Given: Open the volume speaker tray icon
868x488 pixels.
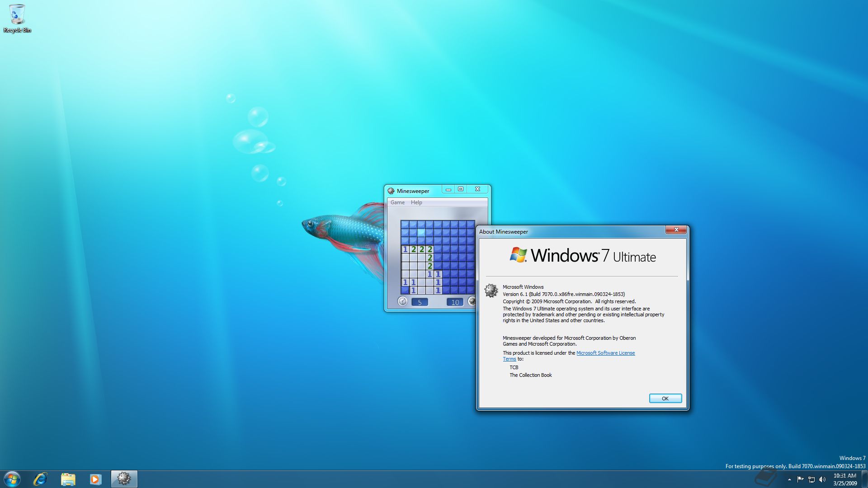Looking at the screenshot, I should [822, 479].
